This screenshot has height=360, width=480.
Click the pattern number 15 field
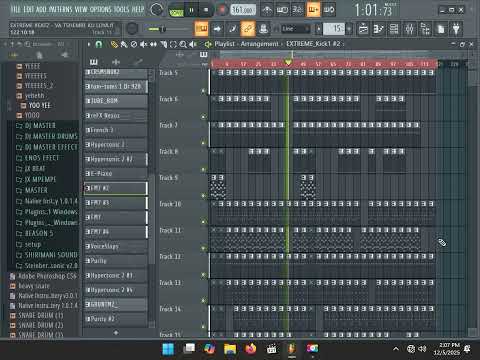coord(334,29)
